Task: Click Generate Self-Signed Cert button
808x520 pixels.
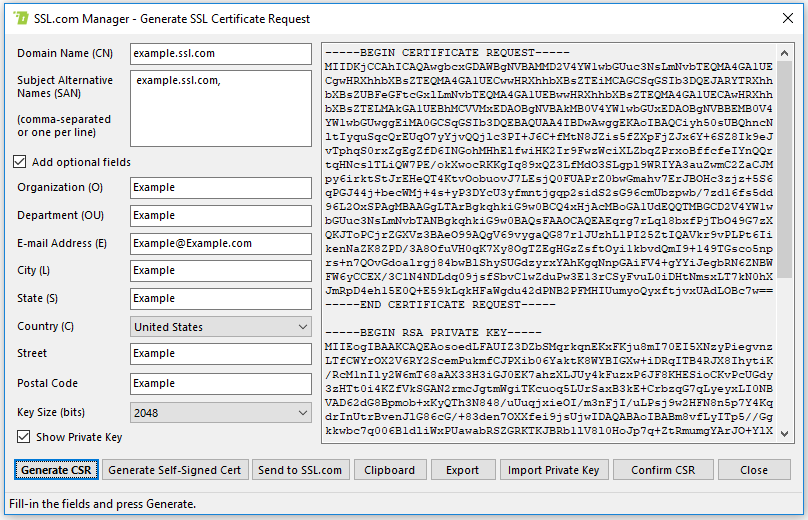Action: (x=175, y=470)
